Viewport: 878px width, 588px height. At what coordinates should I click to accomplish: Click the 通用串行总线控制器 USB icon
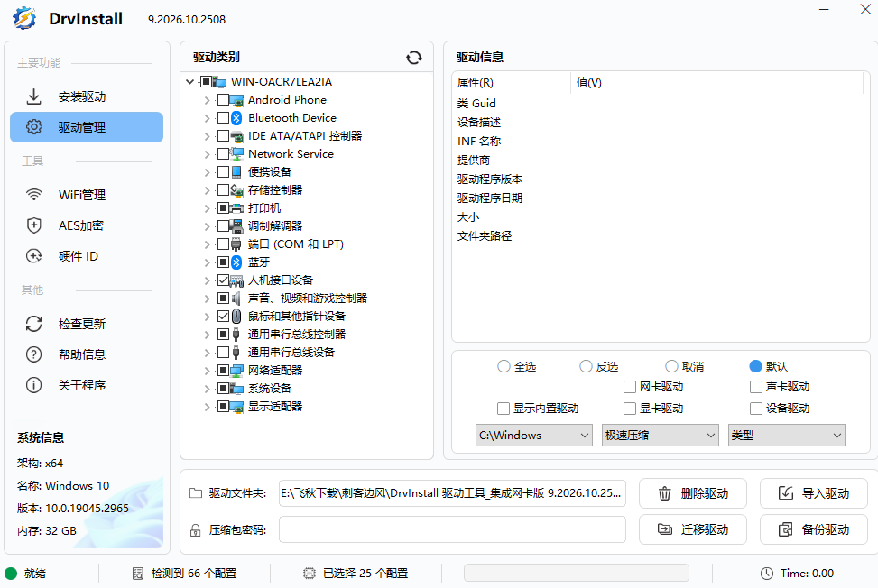point(236,334)
